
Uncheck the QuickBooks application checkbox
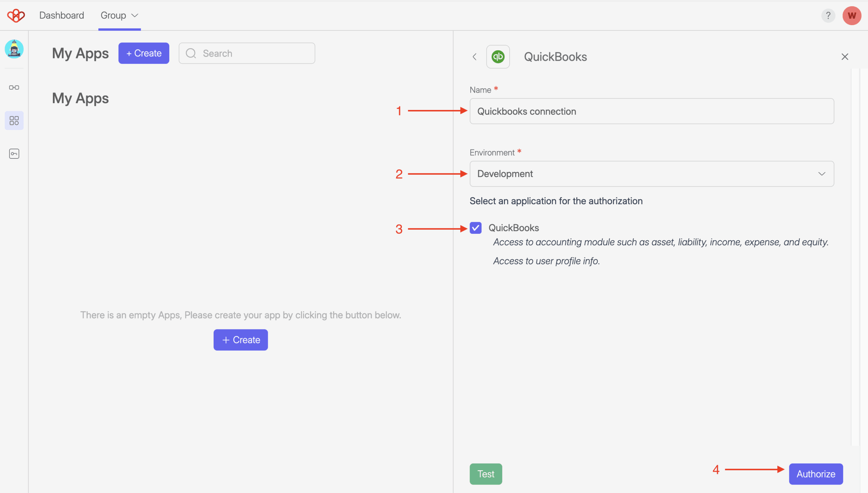coord(475,228)
